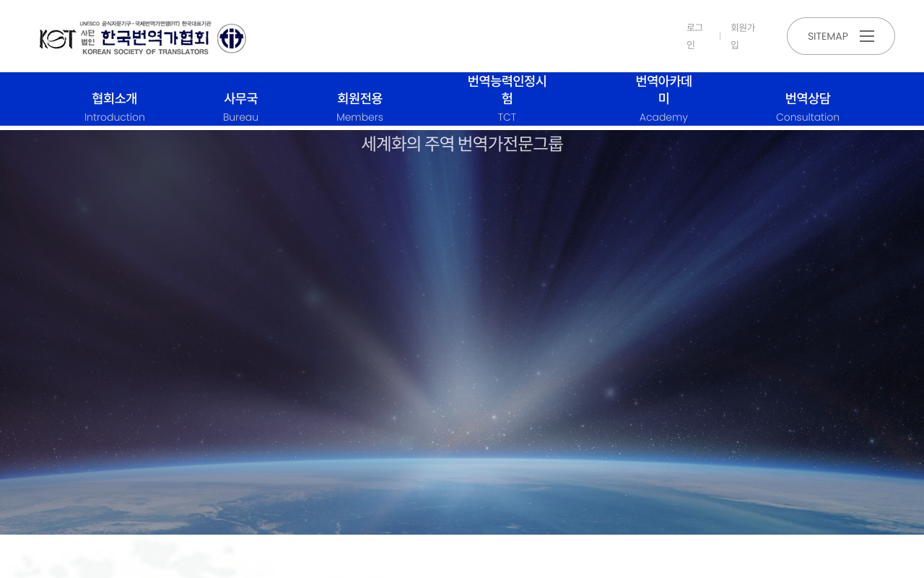Click the KST logo mark

pos(57,38)
